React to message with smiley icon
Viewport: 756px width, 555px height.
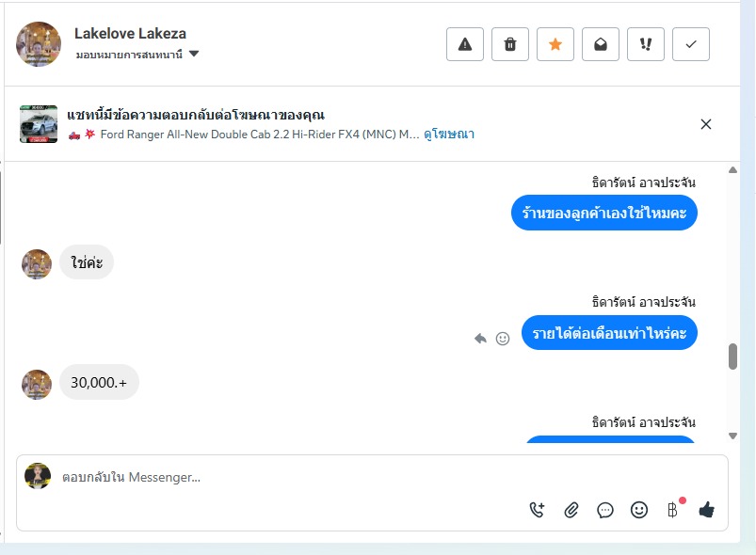pos(503,339)
